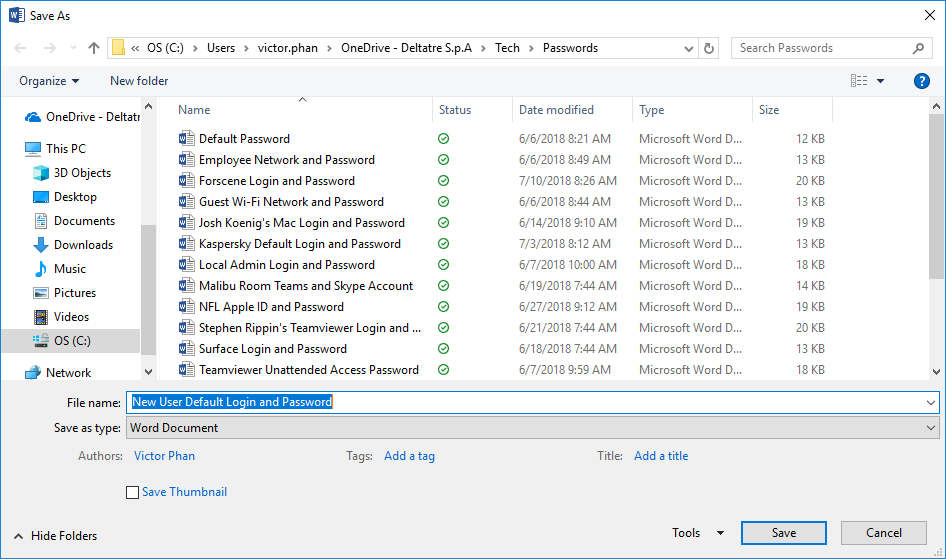Screen dimensions: 946x559
Task: Enable the Save Thumbnail checkbox
Action: (133, 492)
